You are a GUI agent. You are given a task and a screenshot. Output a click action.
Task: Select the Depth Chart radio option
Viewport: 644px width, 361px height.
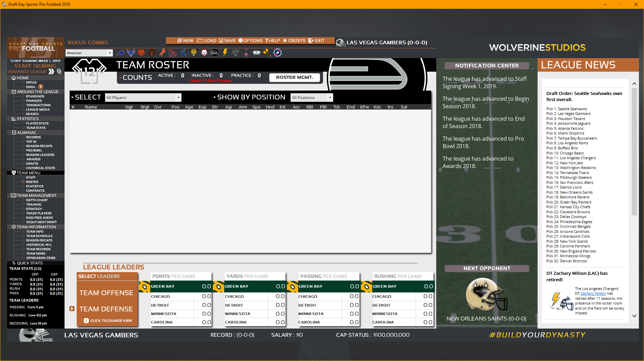pyautogui.click(x=23, y=200)
